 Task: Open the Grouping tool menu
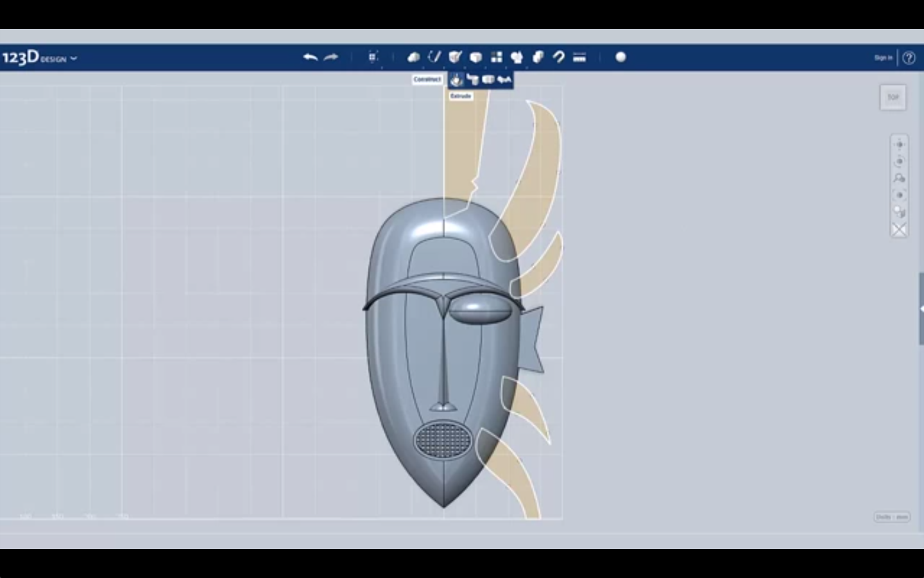pyautogui.click(x=517, y=57)
